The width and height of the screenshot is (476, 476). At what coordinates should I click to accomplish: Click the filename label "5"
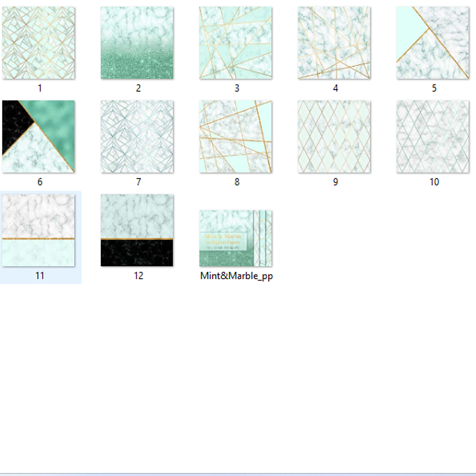[434, 89]
